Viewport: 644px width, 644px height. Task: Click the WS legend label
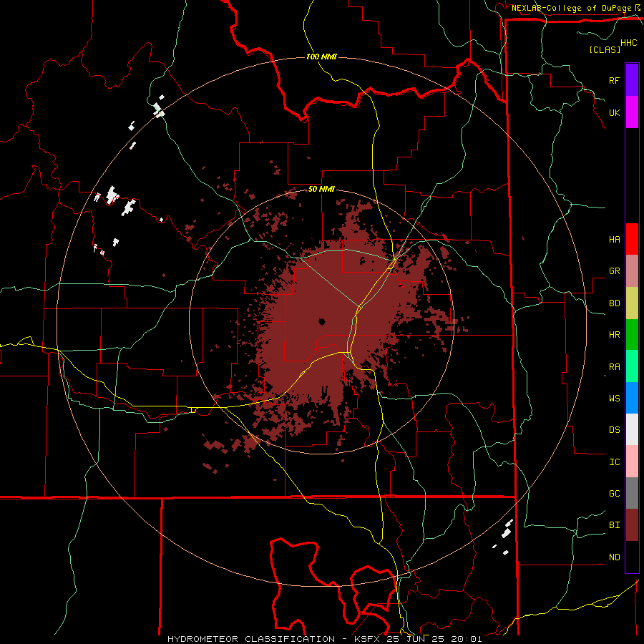click(615, 399)
